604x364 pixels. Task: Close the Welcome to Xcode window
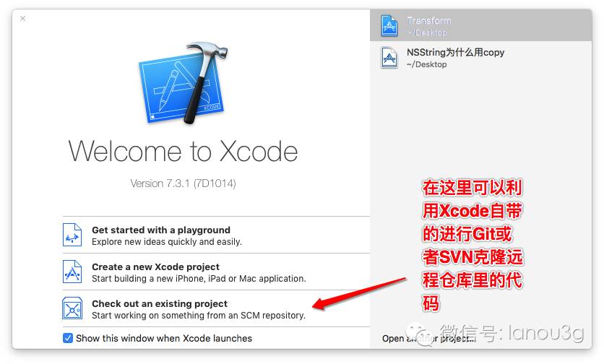pyautogui.click(x=22, y=18)
